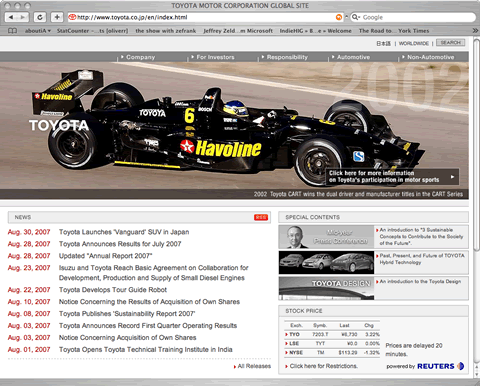
Task: Click the orange RSS icon in address bar
Action: click(x=339, y=17)
